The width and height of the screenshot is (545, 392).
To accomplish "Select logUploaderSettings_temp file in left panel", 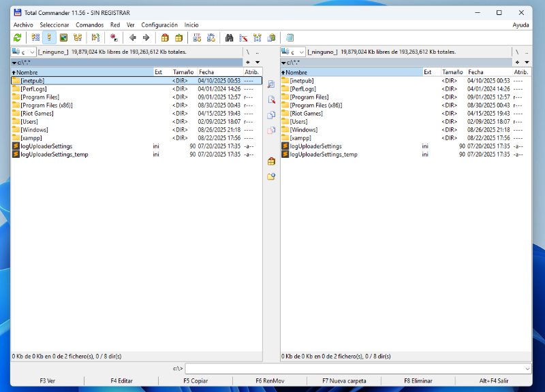I will click(137, 154).
